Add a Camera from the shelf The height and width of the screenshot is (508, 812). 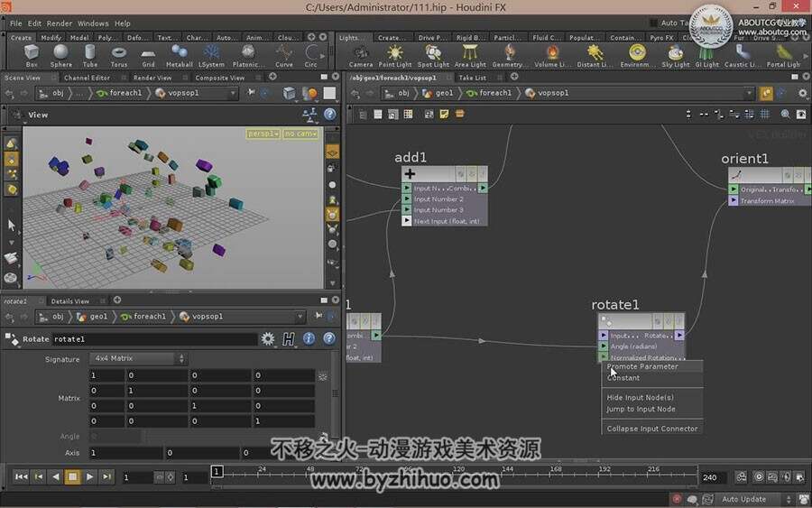coord(360,56)
